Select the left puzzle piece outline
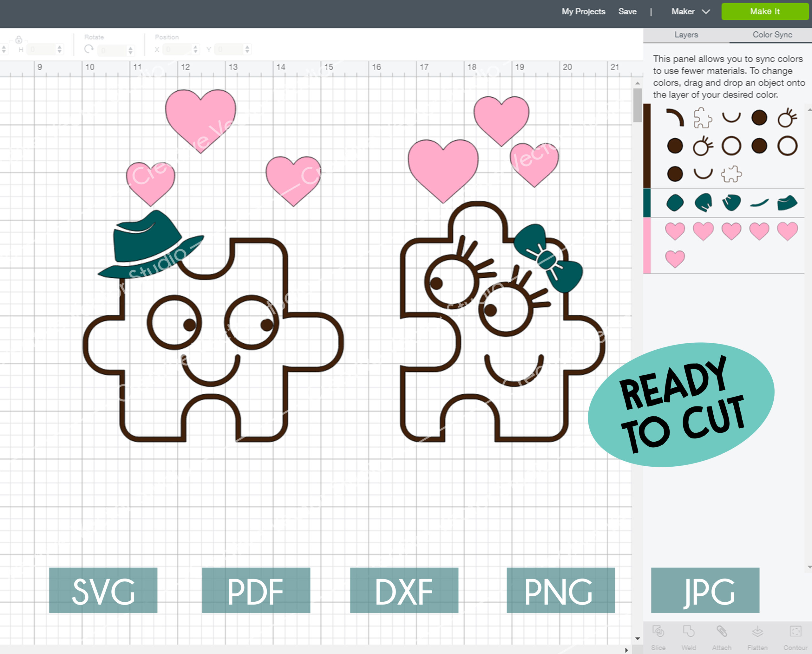This screenshot has width=812, height=654. [x=213, y=340]
